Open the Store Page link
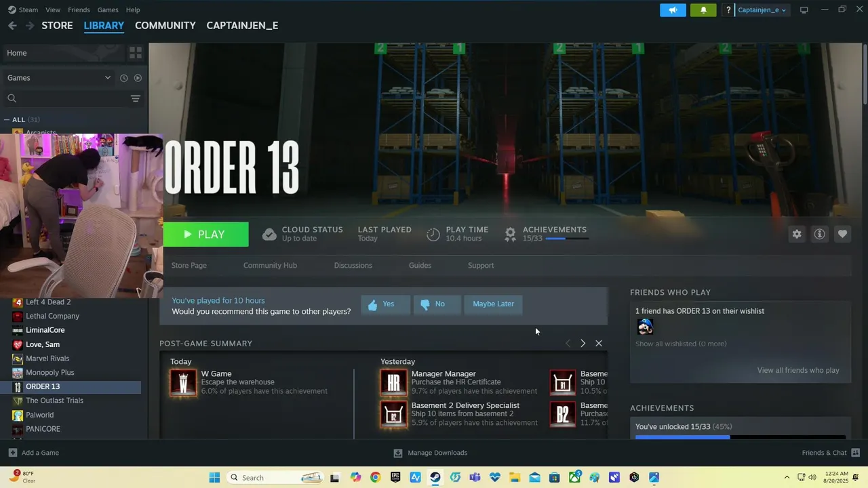 189,266
